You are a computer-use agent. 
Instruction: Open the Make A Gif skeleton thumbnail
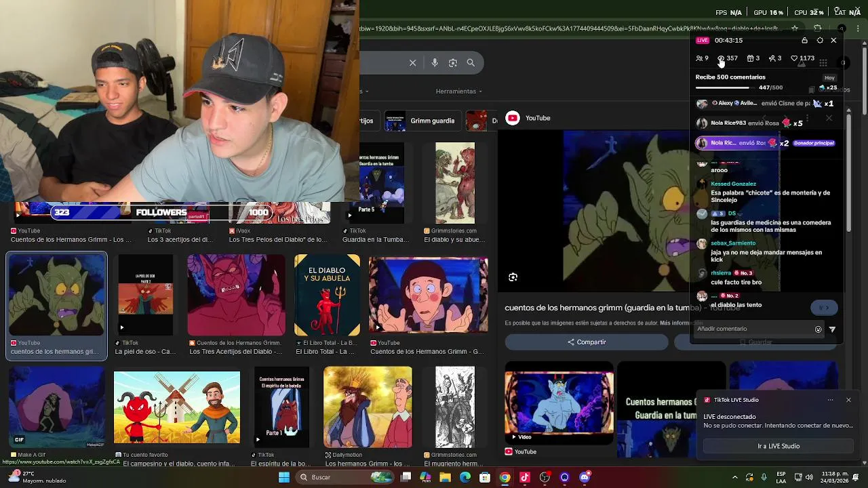57,407
